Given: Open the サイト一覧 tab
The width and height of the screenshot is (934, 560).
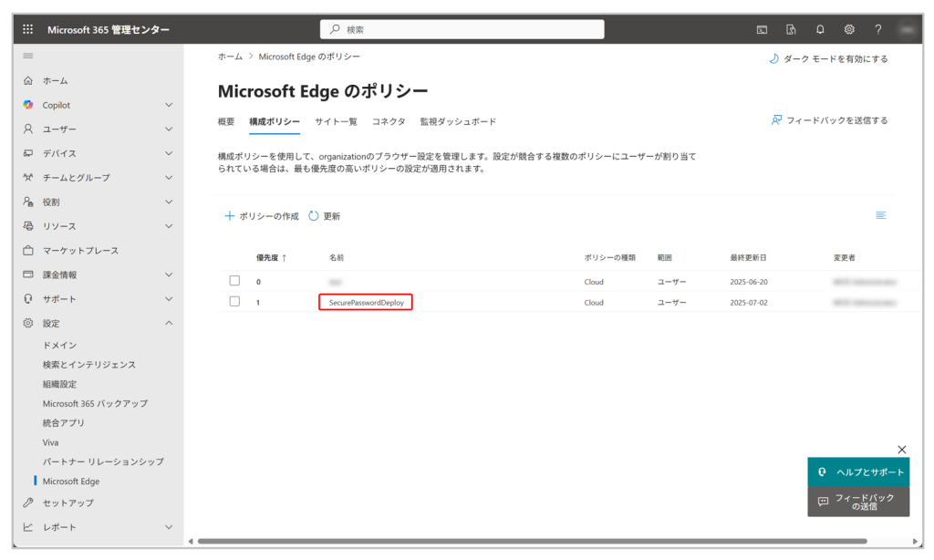Looking at the screenshot, I should point(336,121).
